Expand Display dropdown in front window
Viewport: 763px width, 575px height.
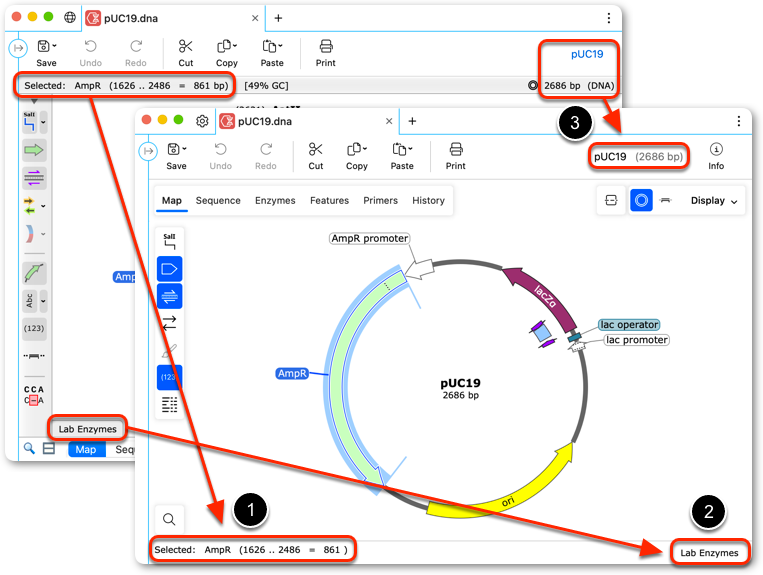click(x=714, y=200)
